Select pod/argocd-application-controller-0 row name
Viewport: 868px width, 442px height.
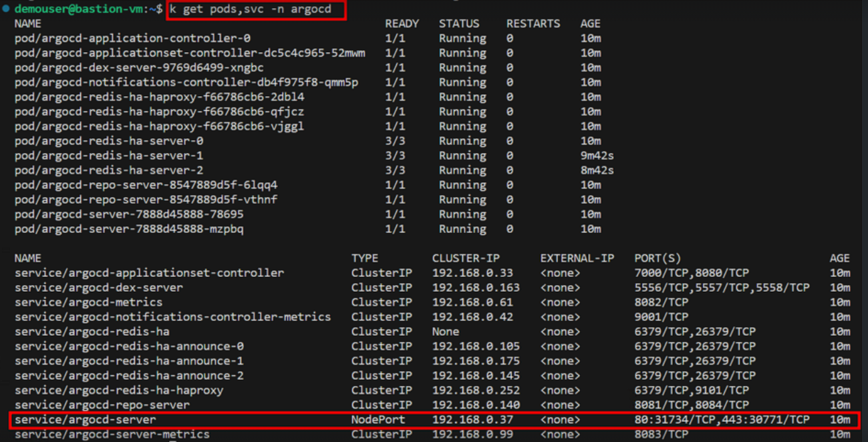(x=132, y=38)
